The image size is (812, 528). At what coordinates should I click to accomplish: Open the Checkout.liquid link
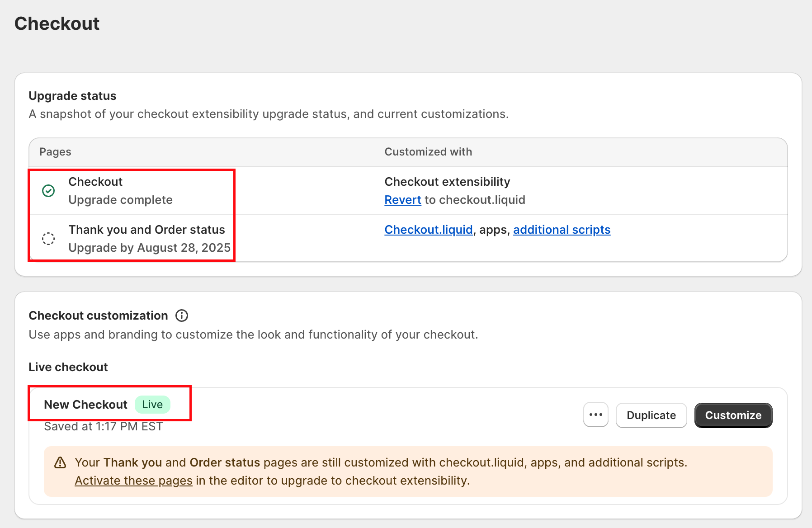coord(428,230)
